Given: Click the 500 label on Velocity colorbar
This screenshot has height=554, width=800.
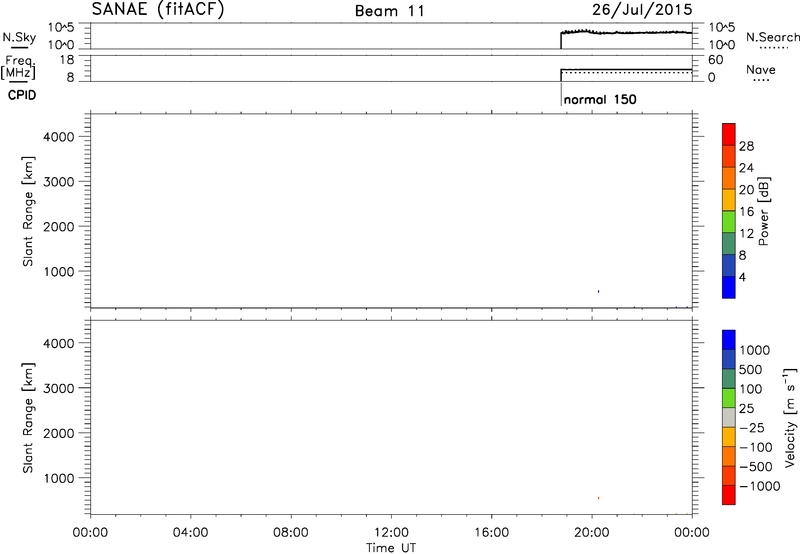Looking at the screenshot, I should 751,369.
